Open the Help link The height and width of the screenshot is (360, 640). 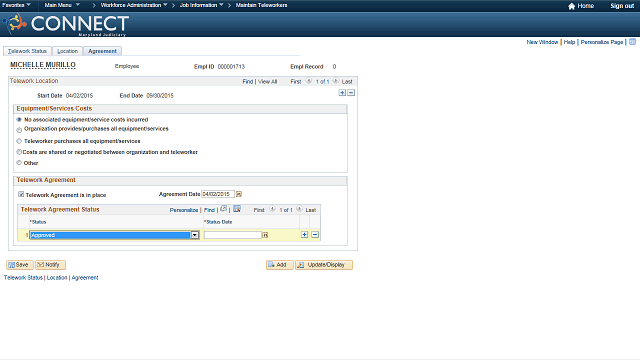(x=569, y=42)
